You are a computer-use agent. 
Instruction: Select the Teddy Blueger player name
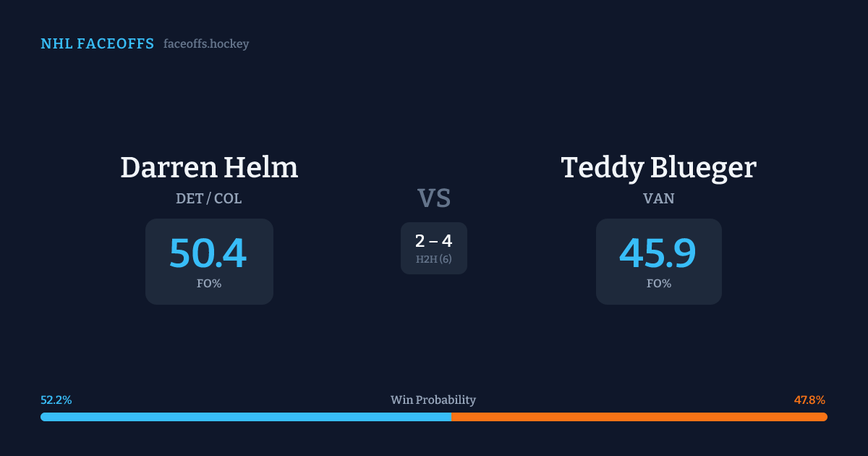coord(658,168)
